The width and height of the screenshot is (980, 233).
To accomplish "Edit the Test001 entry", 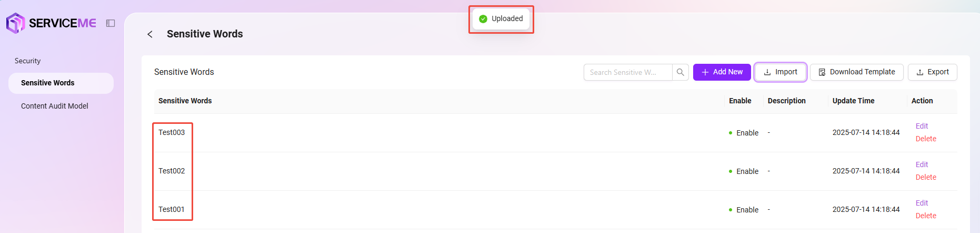I will click(x=922, y=203).
